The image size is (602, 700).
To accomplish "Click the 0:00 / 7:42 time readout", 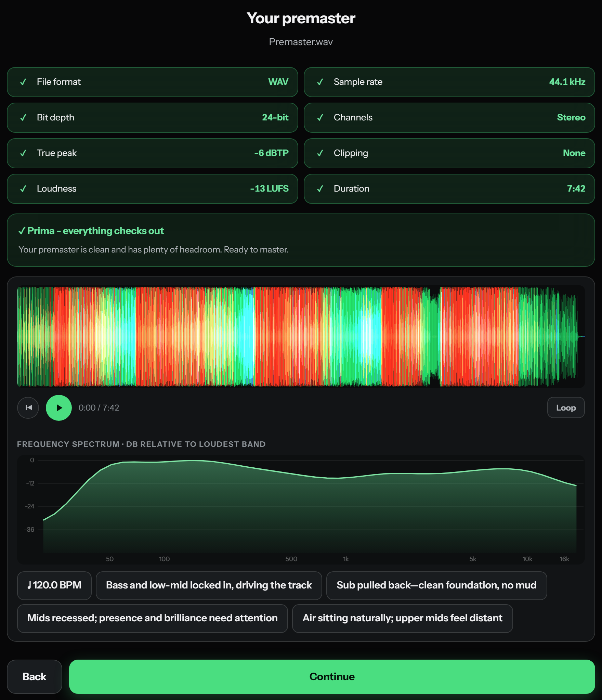I will [x=99, y=407].
